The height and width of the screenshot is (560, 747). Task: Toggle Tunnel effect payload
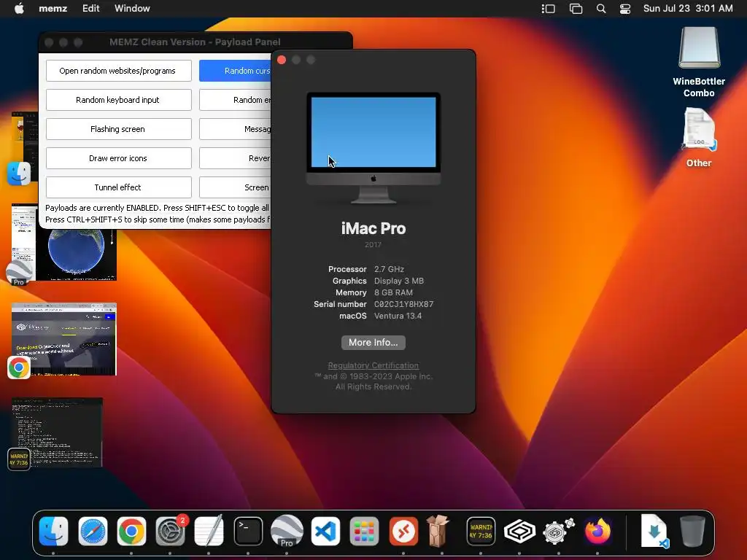[119, 187]
